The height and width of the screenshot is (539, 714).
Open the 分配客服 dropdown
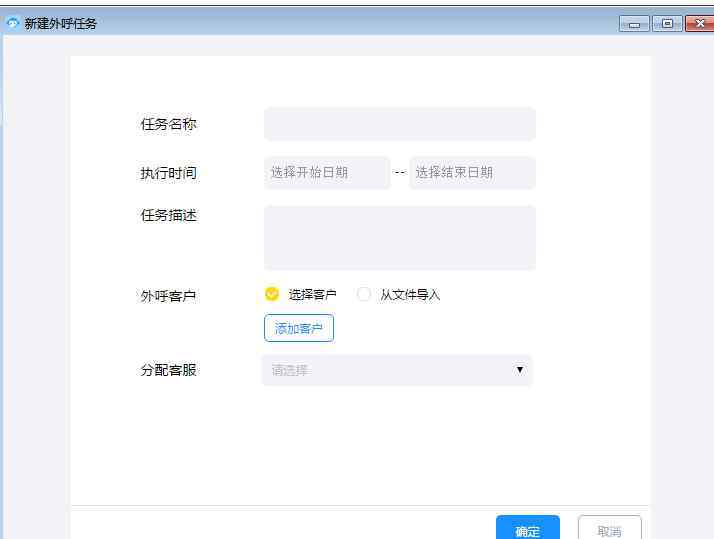click(397, 370)
